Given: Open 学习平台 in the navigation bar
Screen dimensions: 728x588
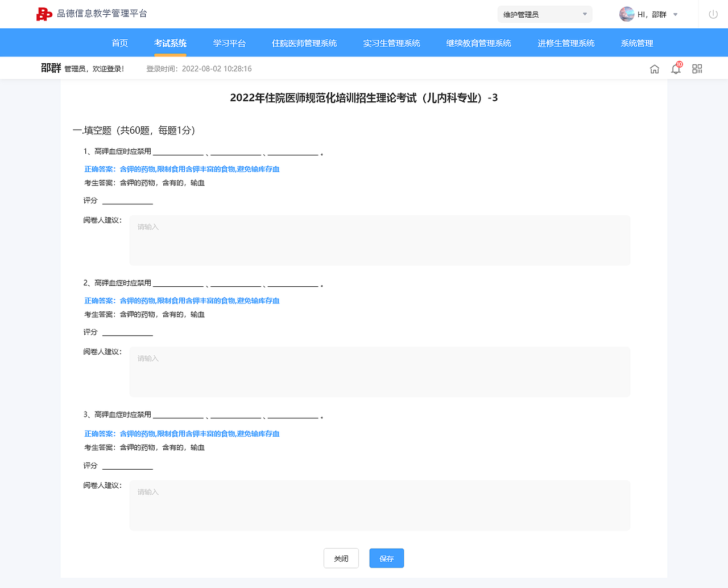Looking at the screenshot, I should point(229,42).
